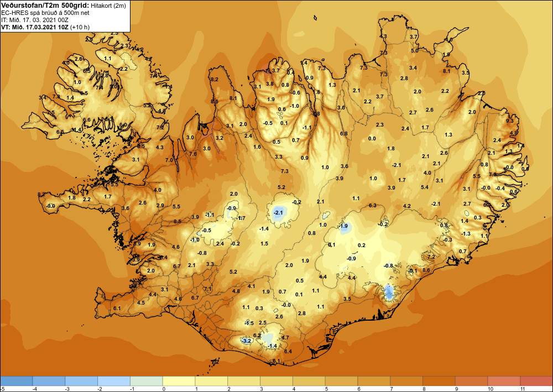
Task: Click the '6.6' temperature value
Action: coord(87,120)
